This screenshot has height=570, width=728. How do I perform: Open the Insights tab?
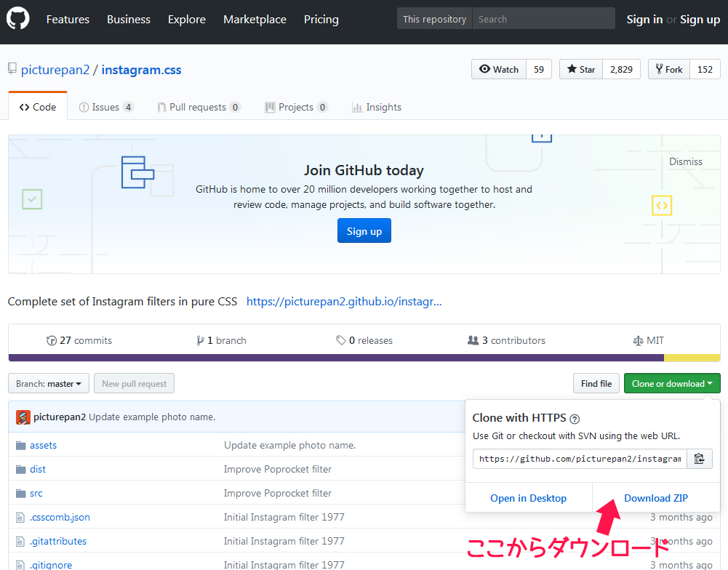(377, 107)
